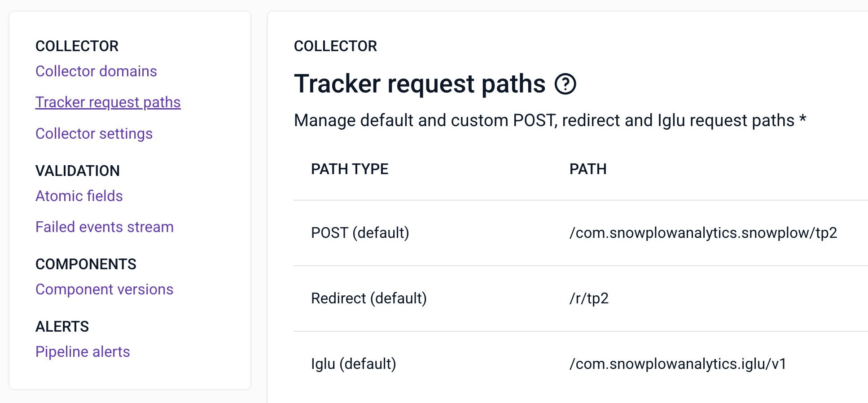Open the Collector domains link
The image size is (868, 403).
tap(96, 71)
